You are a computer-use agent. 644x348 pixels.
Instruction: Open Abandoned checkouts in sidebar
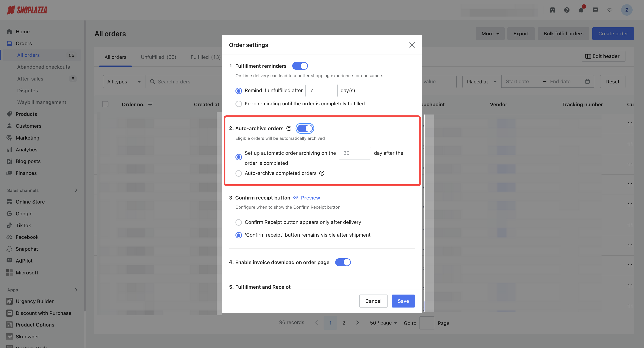[44, 67]
